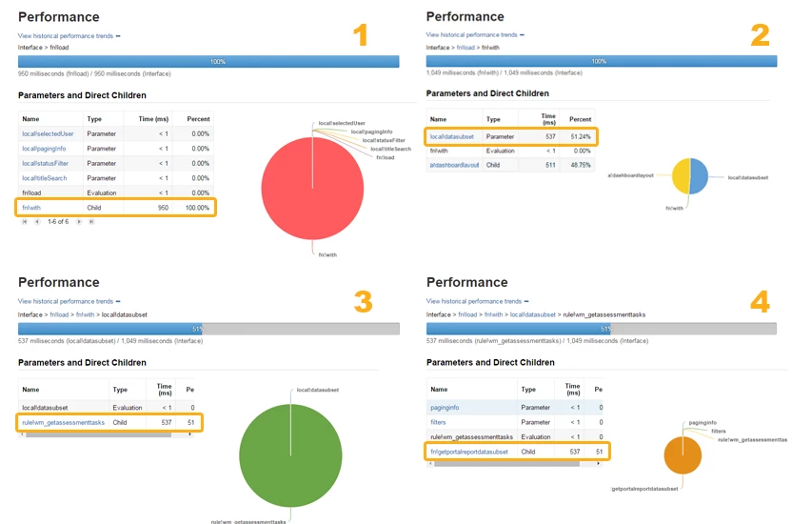Viewport: 812px width, 524px height.
Task: Sort by Name column in local!selectedUser table
Action: 30,119
